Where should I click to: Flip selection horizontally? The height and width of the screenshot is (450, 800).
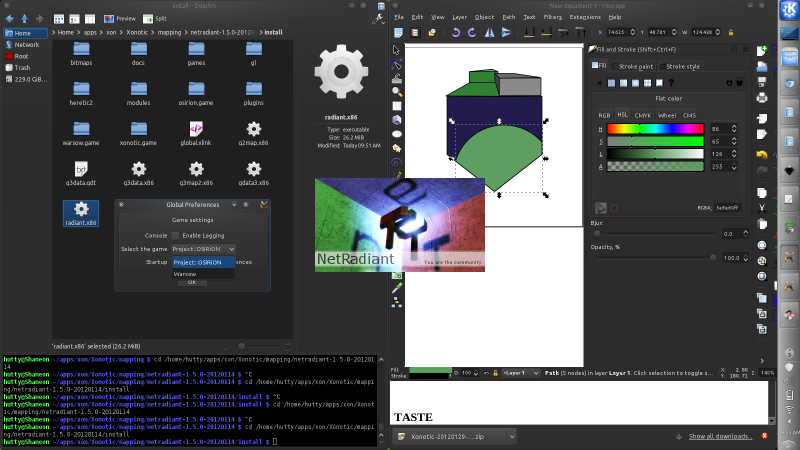point(489,32)
